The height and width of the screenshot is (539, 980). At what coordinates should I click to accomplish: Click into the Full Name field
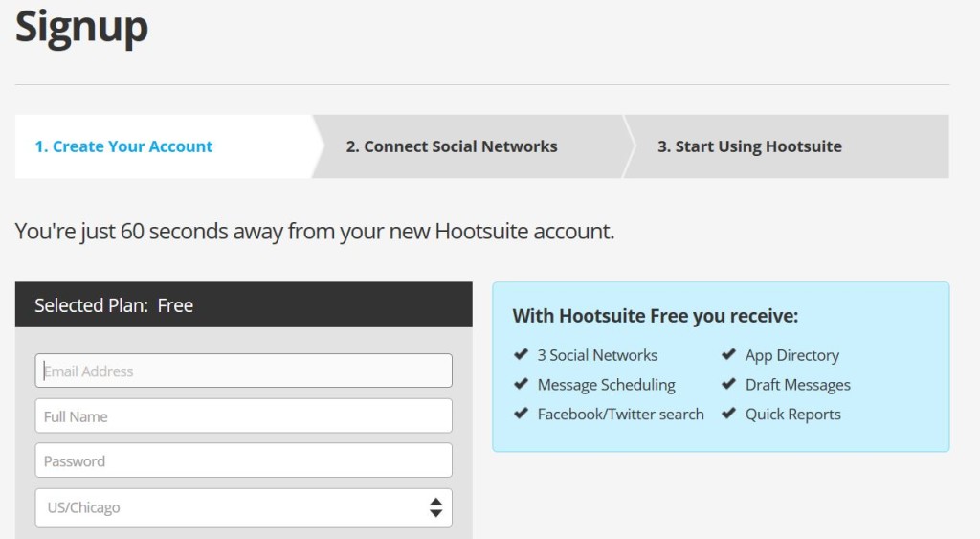click(x=243, y=415)
